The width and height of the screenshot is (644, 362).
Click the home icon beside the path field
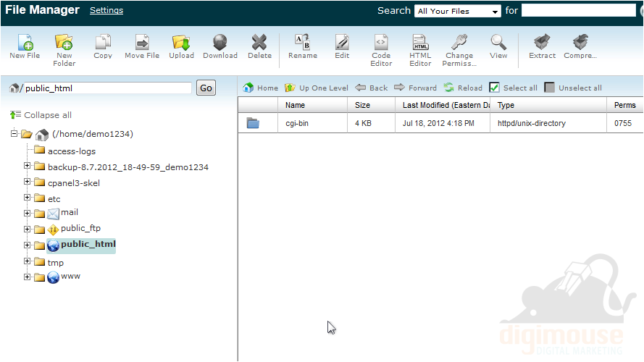point(14,88)
